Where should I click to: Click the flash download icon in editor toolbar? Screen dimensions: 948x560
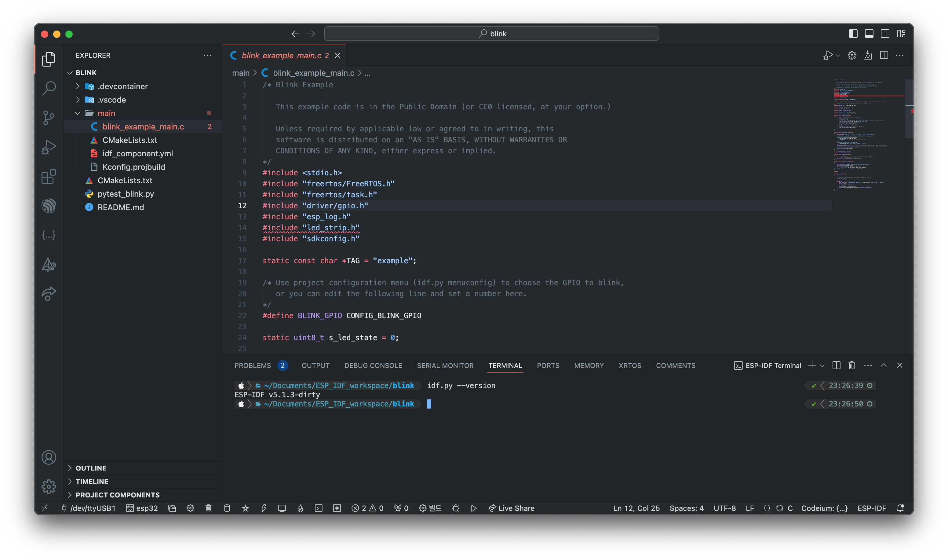click(868, 56)
